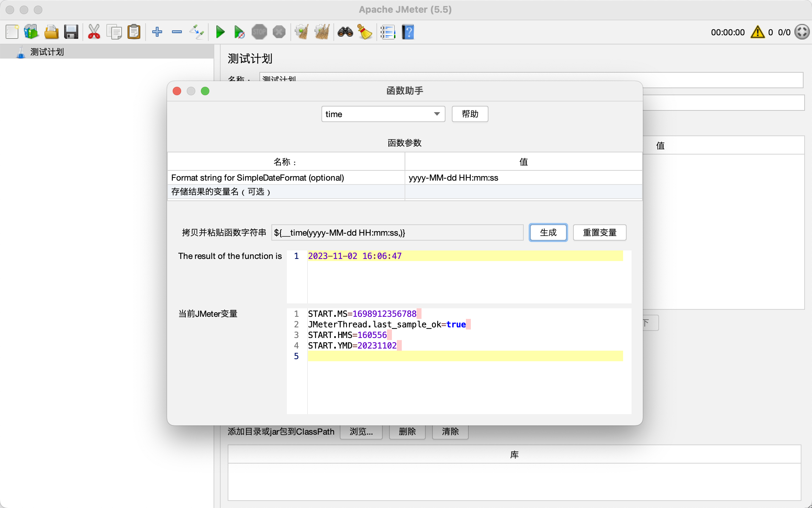The image size is (812, 508).
Task: Click the 浏览... button for ClassPath
Action: coord(361,431)
